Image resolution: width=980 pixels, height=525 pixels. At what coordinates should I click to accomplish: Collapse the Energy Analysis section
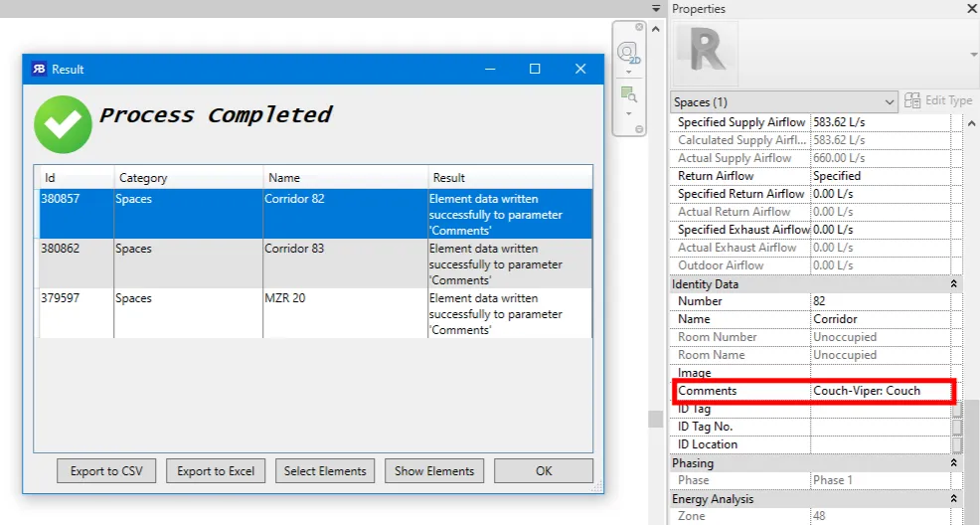pyautogui.click(x=954, y=499)
